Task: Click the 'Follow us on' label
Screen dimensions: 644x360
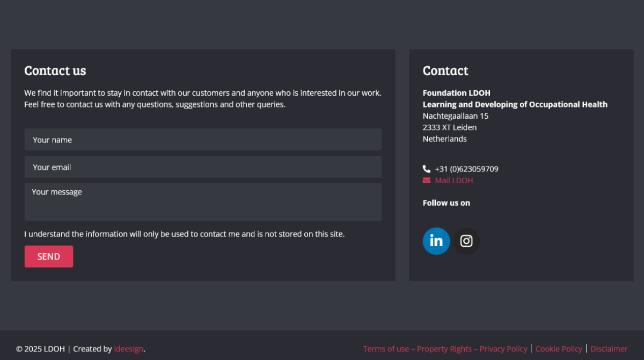Action: 447,203
